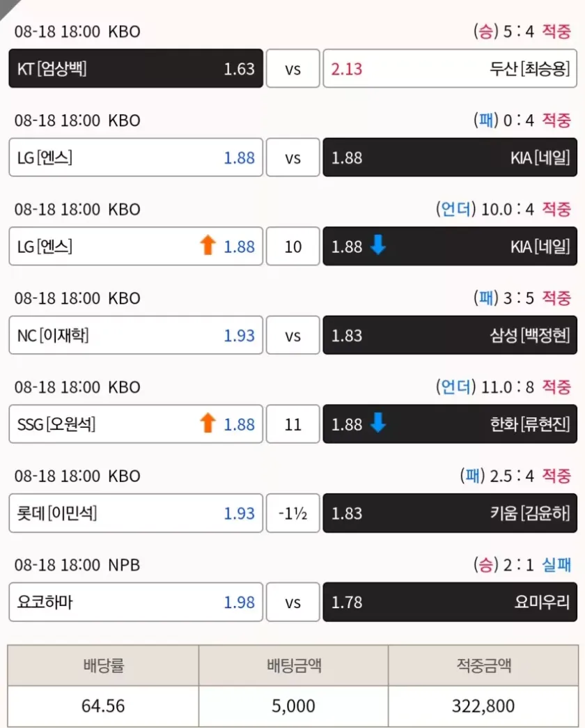The height and width of the screenshot is (728, 585).
Task: Select the KT [엄상백] 1.63 bet
Action: click(136, 68)
